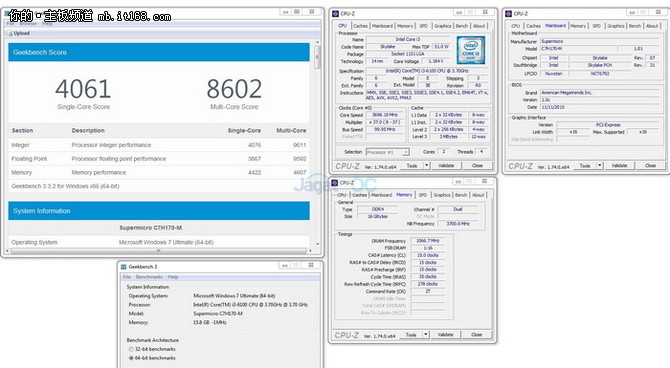Open the Benchmarks menu in the Geekbench 3 window
Image resolution: width=670 pixels, height=368 pixels.
[149, 277]
